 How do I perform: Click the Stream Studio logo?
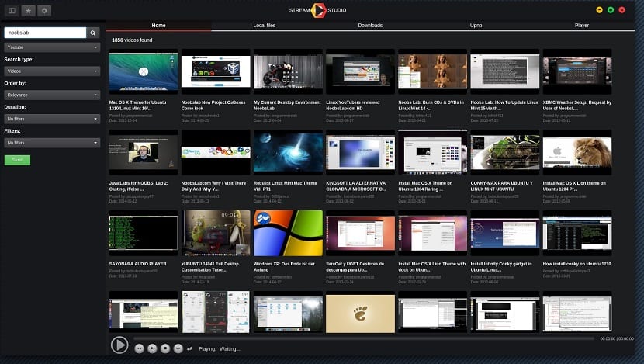pos(318,10)
